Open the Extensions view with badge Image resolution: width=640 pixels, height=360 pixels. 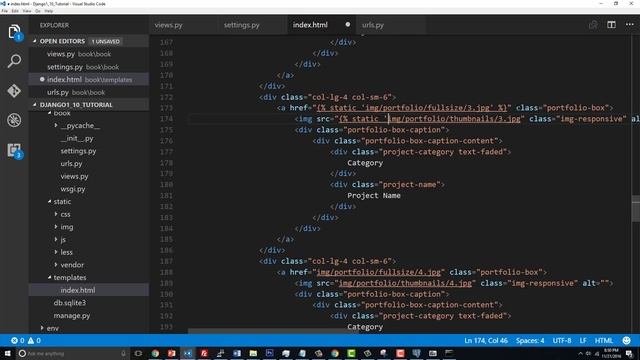(14, 150)
